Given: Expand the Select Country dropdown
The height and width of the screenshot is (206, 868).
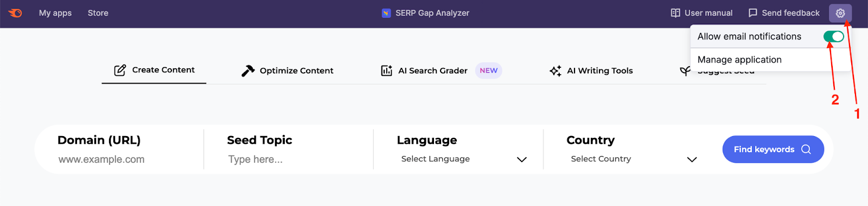Looking at the screenshot, I should 634,159.
